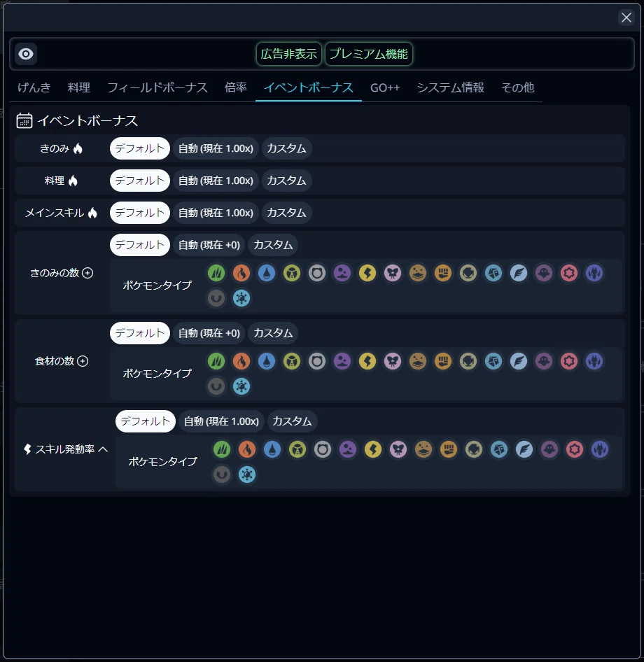The height and width of the screenshot is (662, 644).
Task: Select Fire type icon in きのみの数 row
Action: (241, 273)
